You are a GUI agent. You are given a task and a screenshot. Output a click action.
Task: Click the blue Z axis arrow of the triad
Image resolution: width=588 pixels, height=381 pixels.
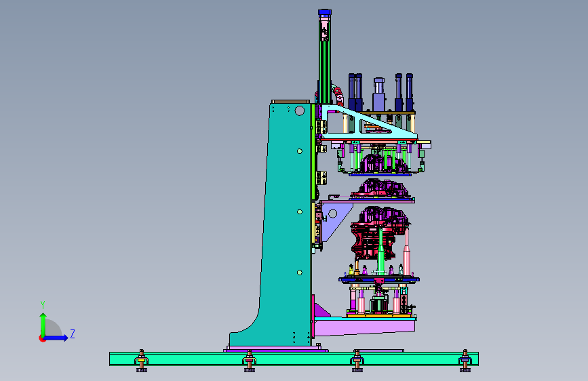pyautogui.click(x=57, y=338)
